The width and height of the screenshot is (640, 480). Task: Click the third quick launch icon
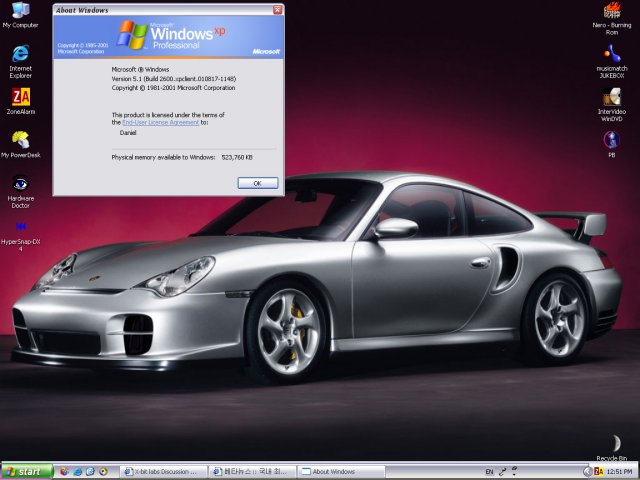click(90, 471)
